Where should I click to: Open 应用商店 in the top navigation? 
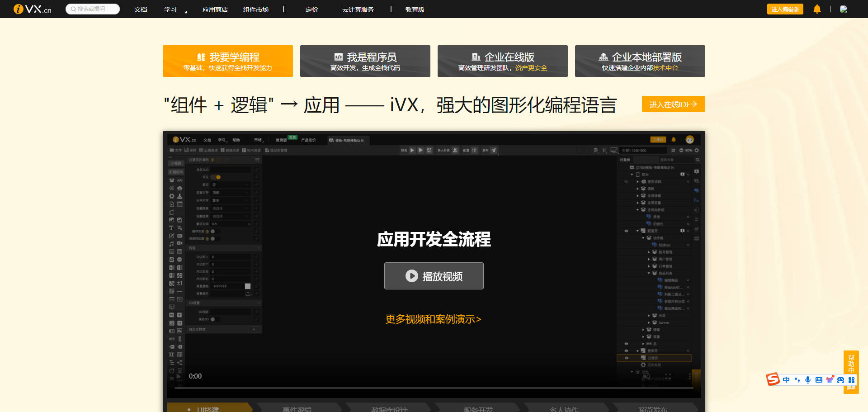[x=215, y=9]
